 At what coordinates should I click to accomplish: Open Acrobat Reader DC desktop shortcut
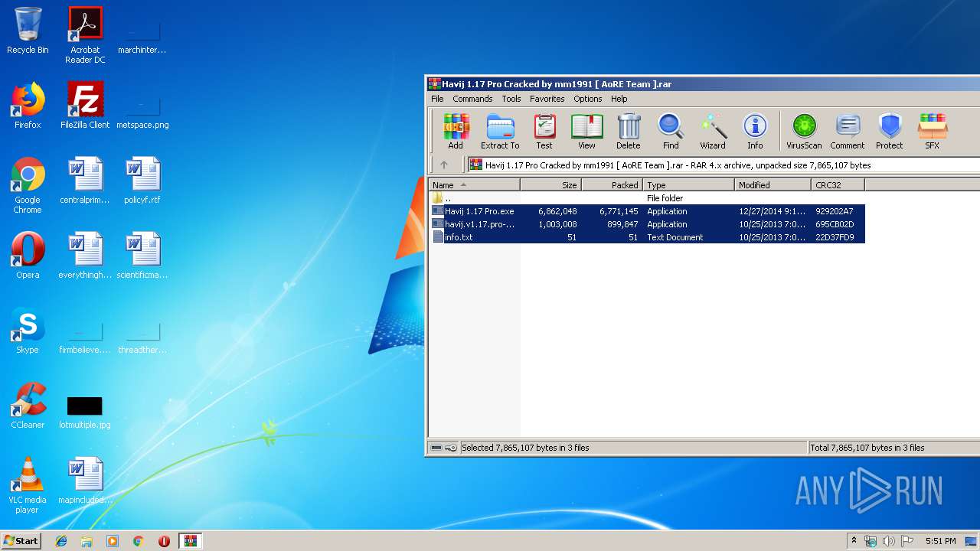coord(85,35)
